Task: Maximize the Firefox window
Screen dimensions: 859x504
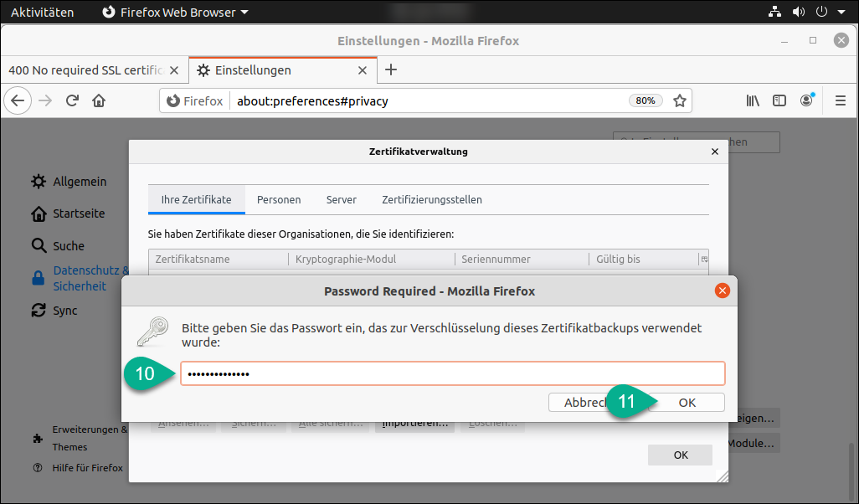Action: (x=813, y=40)
